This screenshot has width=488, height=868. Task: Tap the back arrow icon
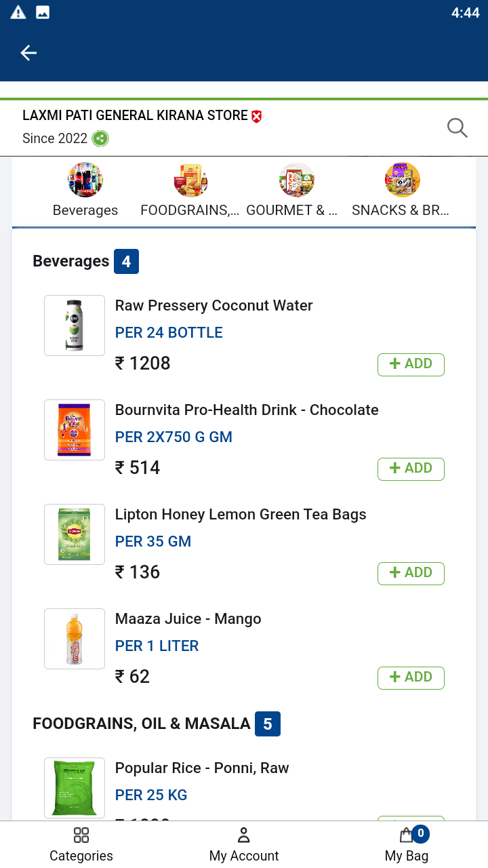(x=28, y=53)
